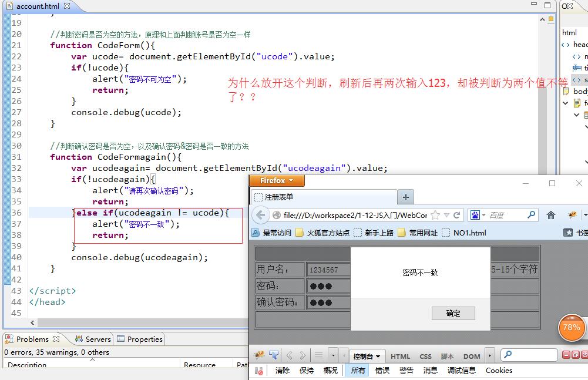Minimize the Firebug panel
The height and width of the screenshot is (380, 588).
pos(566,355)
